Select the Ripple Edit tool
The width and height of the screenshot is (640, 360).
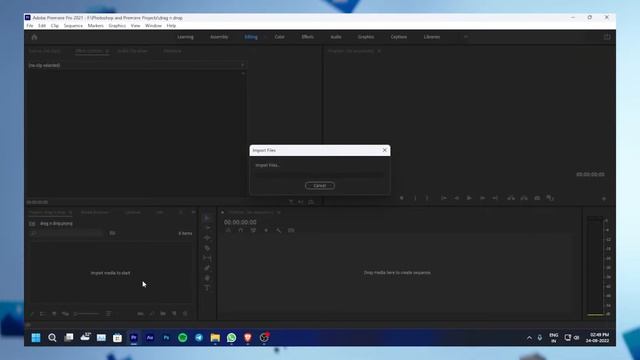coord(207,238)
